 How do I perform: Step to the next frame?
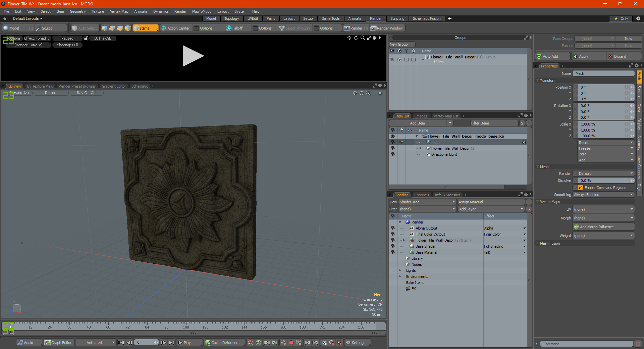coord(163,343)
